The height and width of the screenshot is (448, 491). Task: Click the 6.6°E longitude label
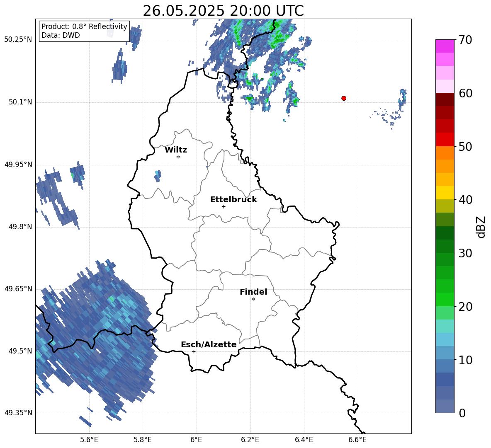point(357,440)
